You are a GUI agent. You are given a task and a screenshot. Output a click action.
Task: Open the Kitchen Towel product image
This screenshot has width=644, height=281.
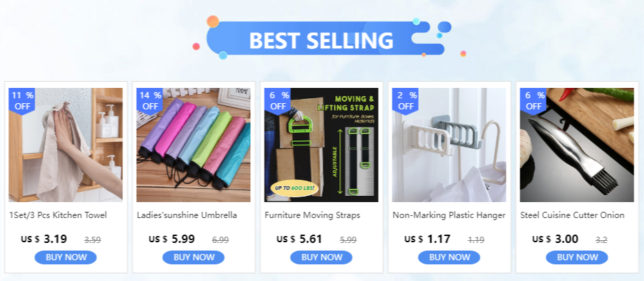coord(66,145)
